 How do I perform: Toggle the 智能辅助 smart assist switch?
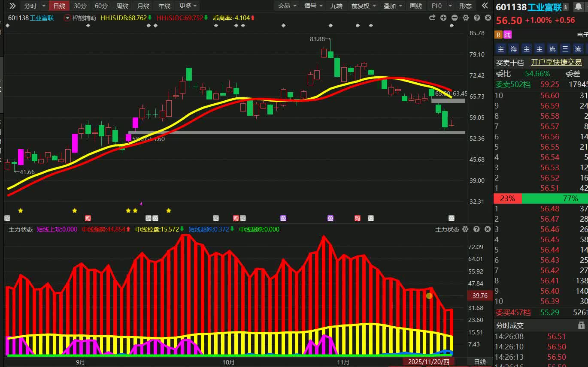[67, 18]
